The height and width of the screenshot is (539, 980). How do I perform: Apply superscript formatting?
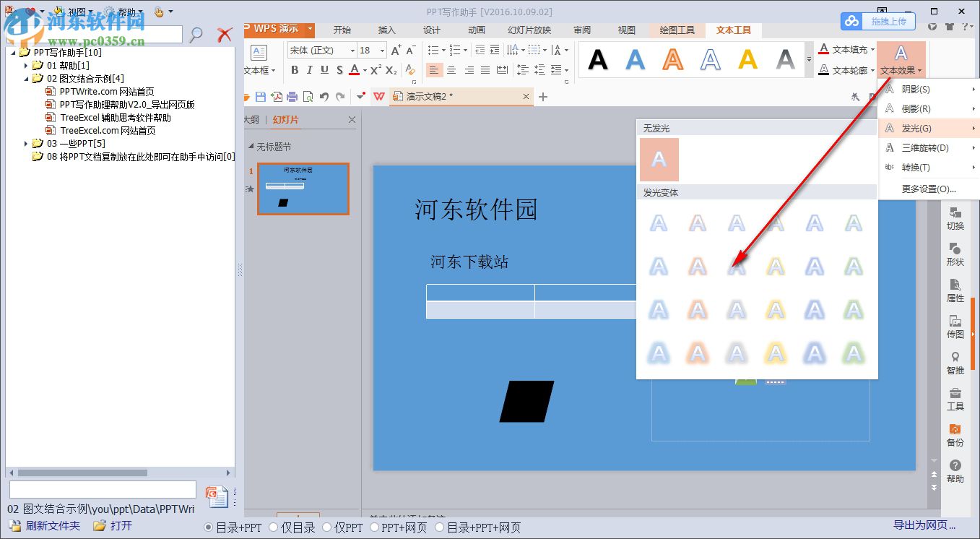pos(376,70)
